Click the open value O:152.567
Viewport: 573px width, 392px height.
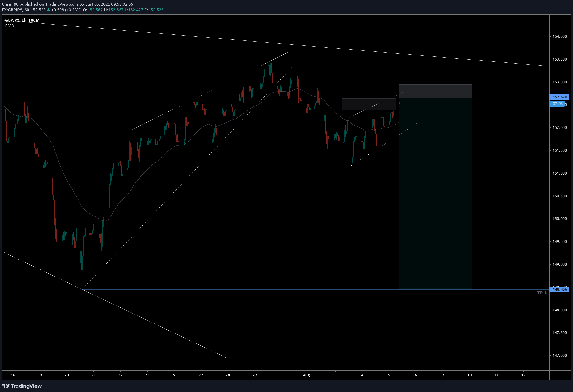[x=93, y=10]
